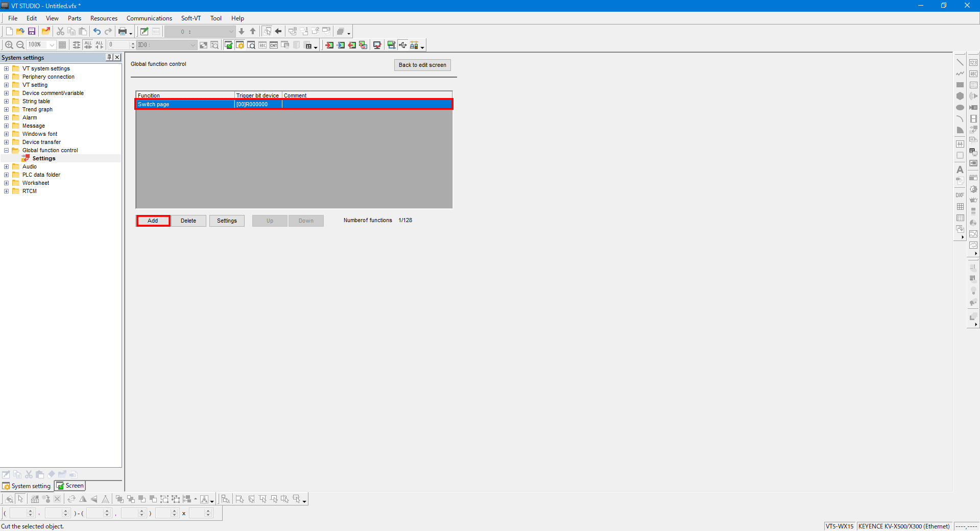
Task: Click the Add function button
Action: (x=153, y=221)
